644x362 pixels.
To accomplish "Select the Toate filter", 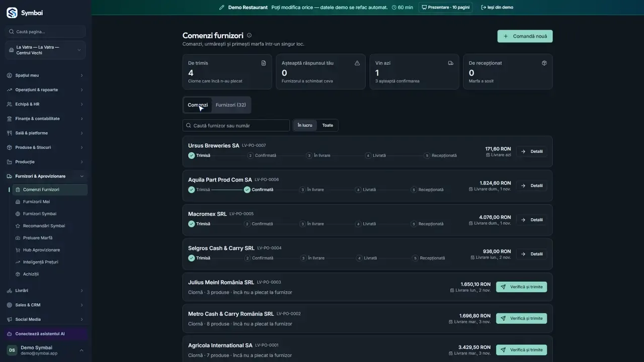I will (328, 125).
